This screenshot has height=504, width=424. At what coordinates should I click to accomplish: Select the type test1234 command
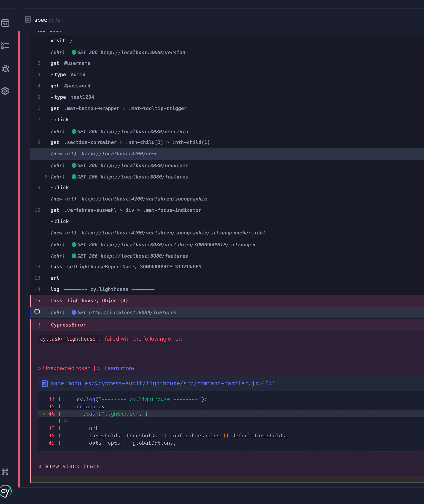coord(227,97)
